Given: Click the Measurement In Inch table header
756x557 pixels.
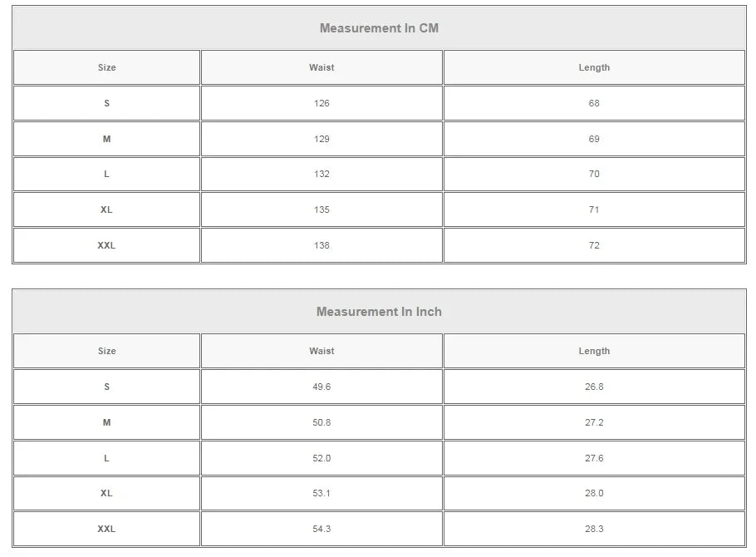Looking at the screenshot, I should pos(379,312).
